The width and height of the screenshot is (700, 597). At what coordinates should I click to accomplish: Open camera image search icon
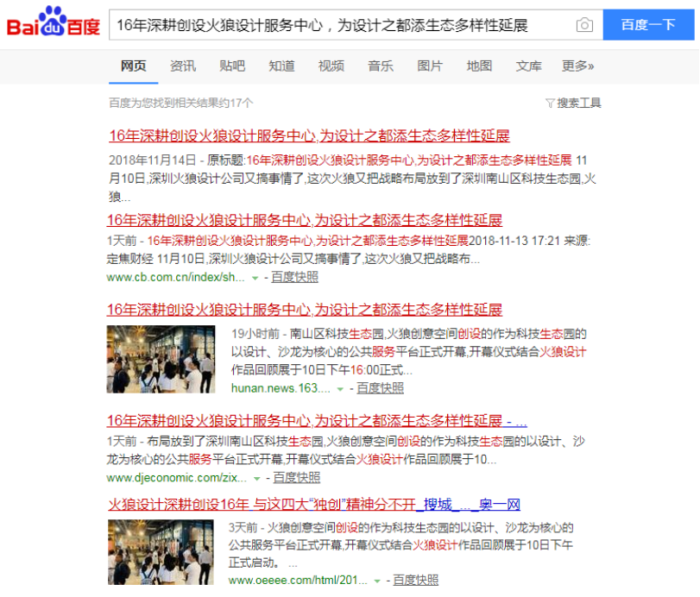(584, 25)
